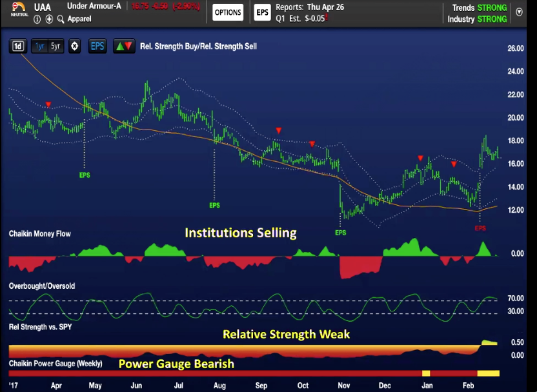Click the yellow segment of Chaikin Power Gauge bar
Viewport: 537px width, 392px height.
487,373
